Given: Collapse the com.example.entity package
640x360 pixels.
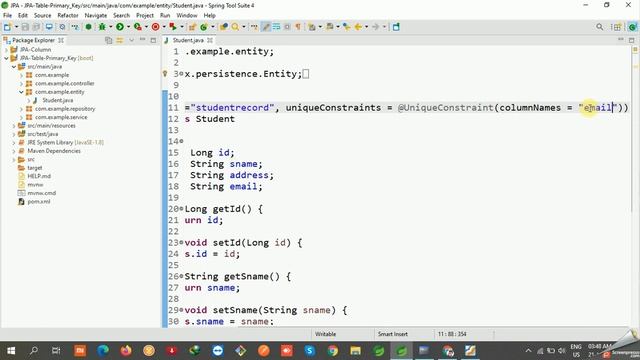Looking at the screenshot, I should (21, 92).
